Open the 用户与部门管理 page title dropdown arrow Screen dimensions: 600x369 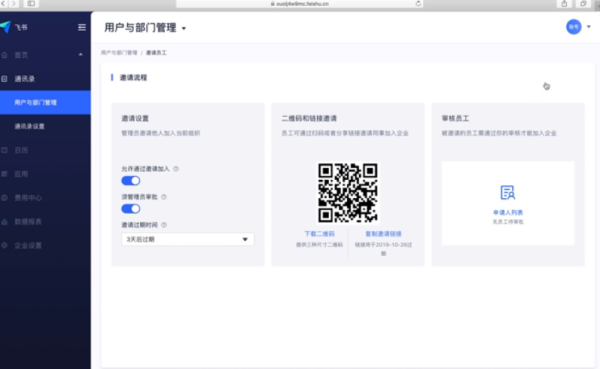click(184, 28)
